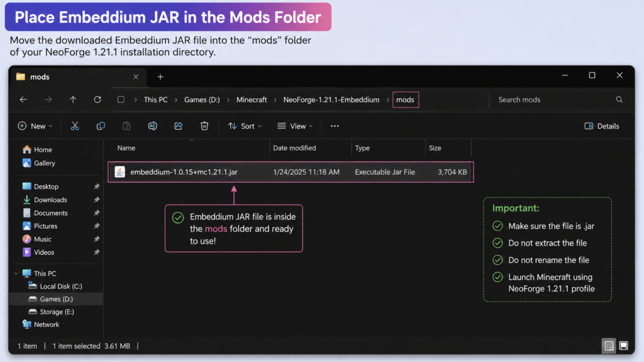644x362 pixels.
Task: Unpin Videos using its pin icon
Action: click(96, 253)
